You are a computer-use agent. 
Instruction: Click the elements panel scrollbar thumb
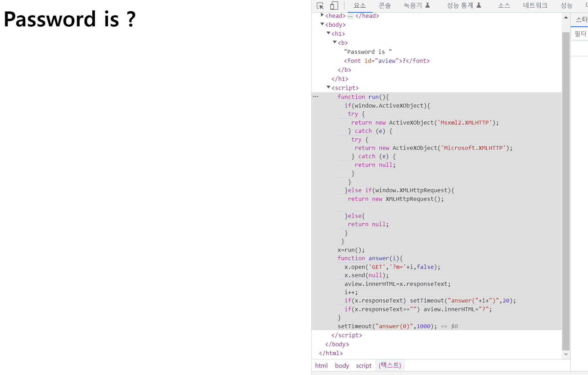(566, 191)
